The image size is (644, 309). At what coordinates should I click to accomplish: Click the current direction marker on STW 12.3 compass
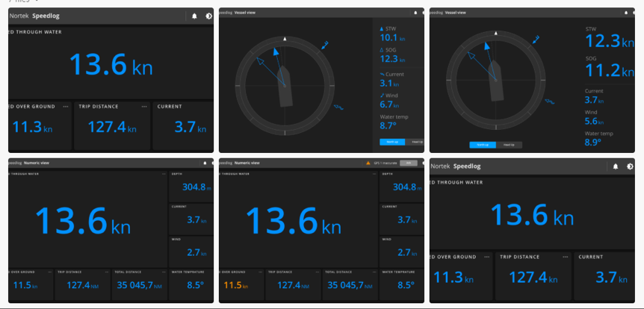549,102
